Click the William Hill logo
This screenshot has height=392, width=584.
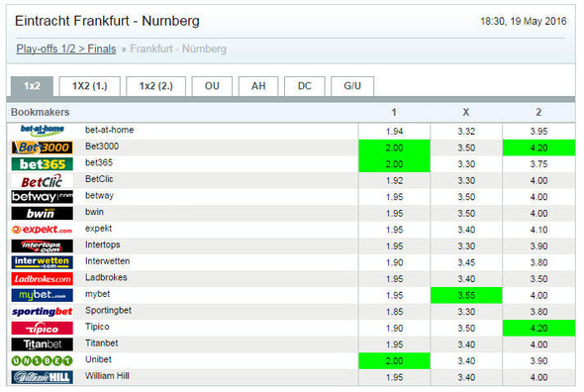43,377
